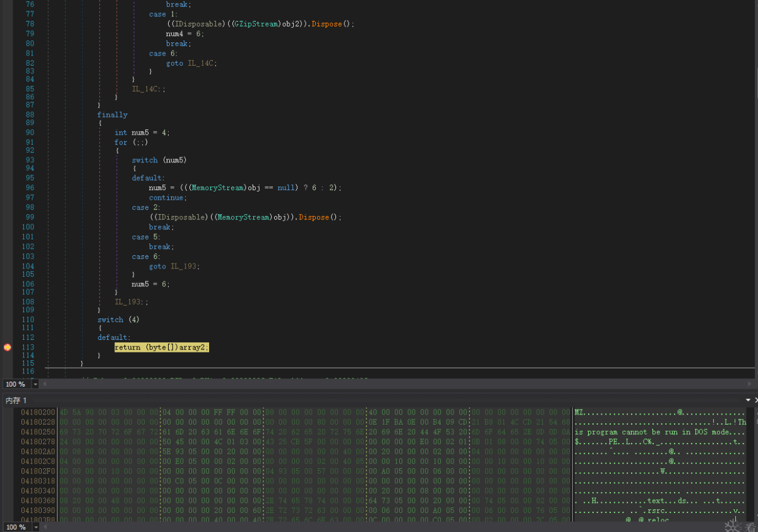Viewport: 758px width, 532px height.
Task: Click code editor 100 % zoom field
Action: 16,384
